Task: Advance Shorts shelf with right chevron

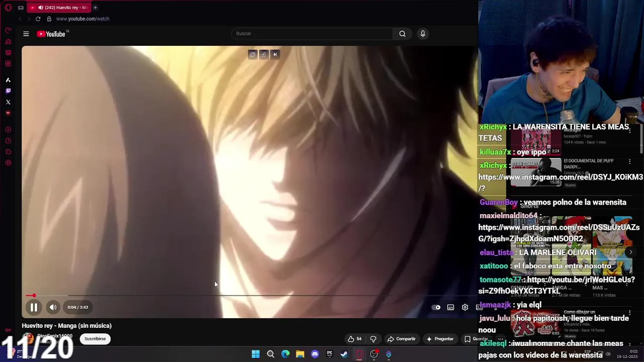Action: coord(630,252)
